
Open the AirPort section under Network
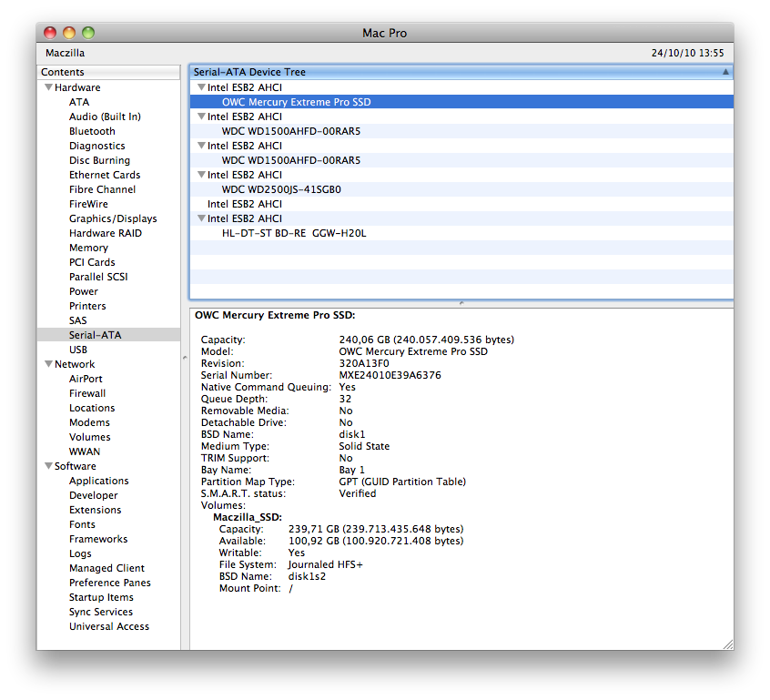pos(85,379)
